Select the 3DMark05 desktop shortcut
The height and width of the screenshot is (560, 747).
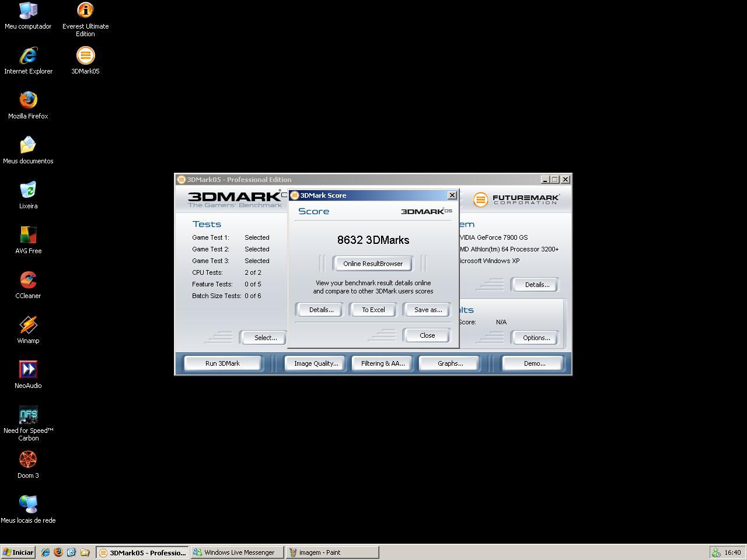[85, 61]
